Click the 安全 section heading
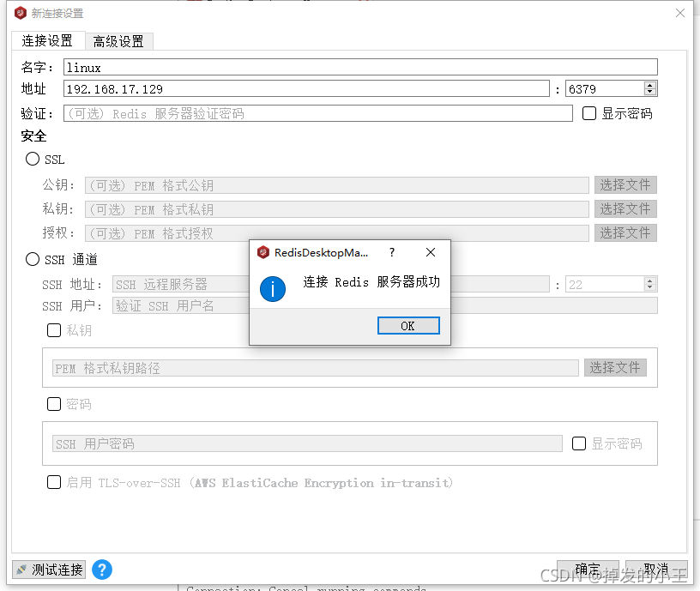 (33, 136)
